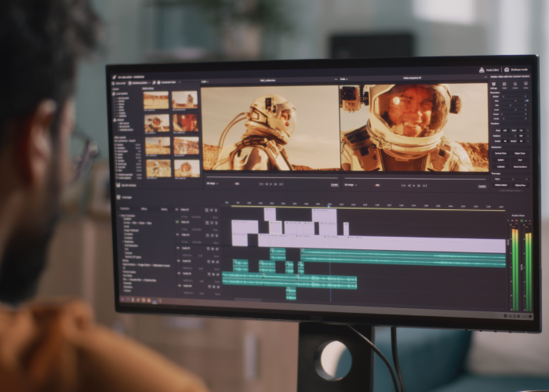The image size is (549, 392).
Task: Select the red-tinted face close-up thumbnail
Action: [185, 123]
